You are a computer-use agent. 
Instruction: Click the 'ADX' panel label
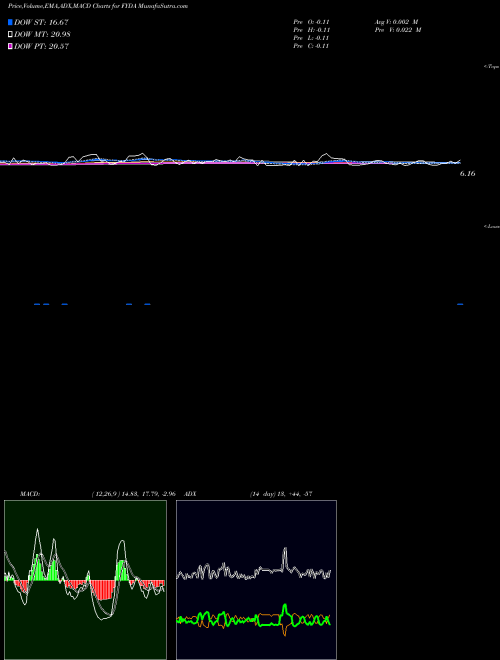pos(190,494)
